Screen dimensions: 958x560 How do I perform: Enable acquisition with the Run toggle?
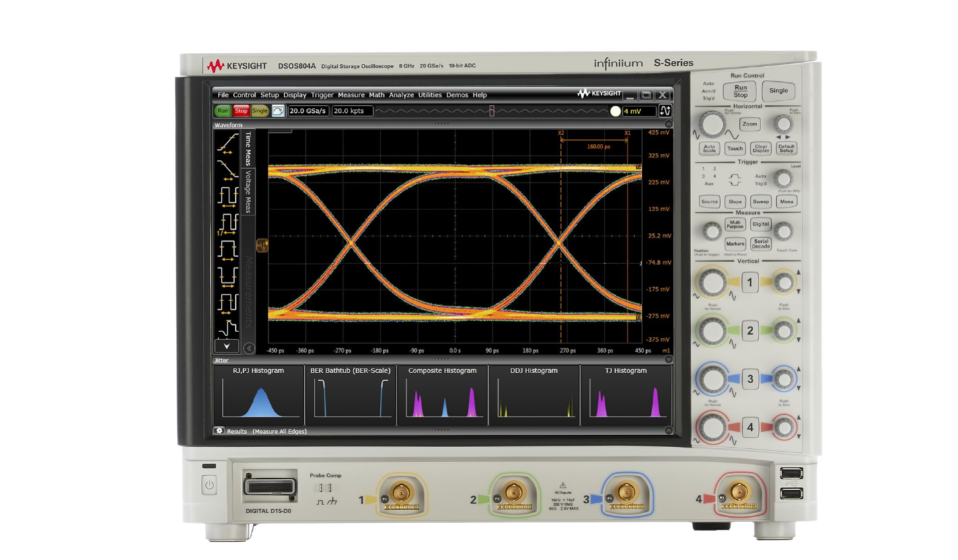pyautogui.click(x=223, y=111)
